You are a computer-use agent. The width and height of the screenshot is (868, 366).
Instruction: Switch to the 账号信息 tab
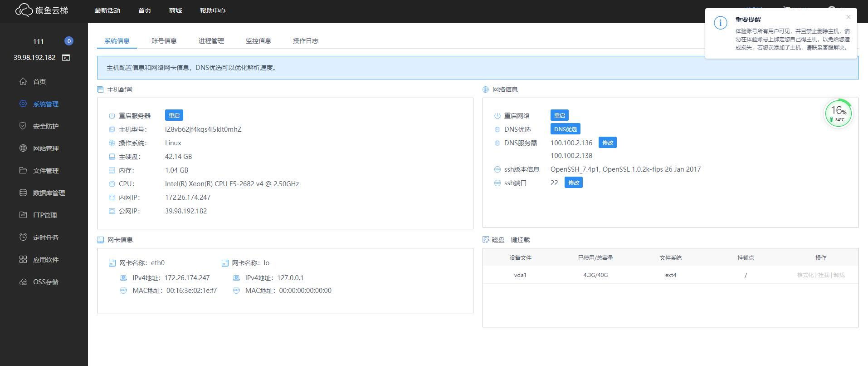[x=164, y=41]
